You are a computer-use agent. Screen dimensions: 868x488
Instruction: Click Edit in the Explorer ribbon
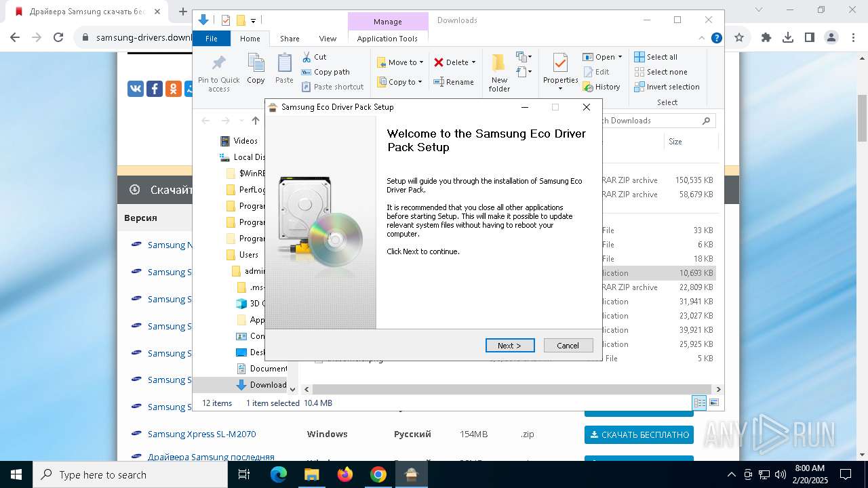(596, 72)
